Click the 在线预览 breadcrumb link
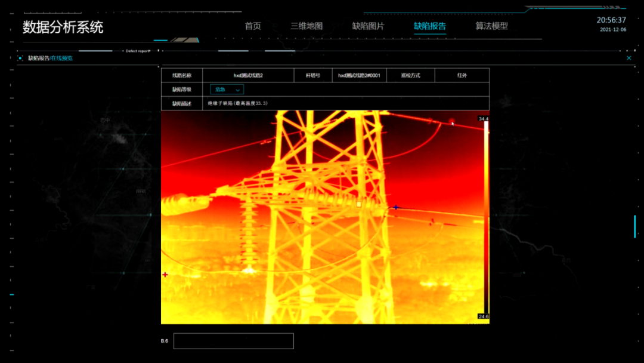 pyautogui.click(x=62, y=58)
